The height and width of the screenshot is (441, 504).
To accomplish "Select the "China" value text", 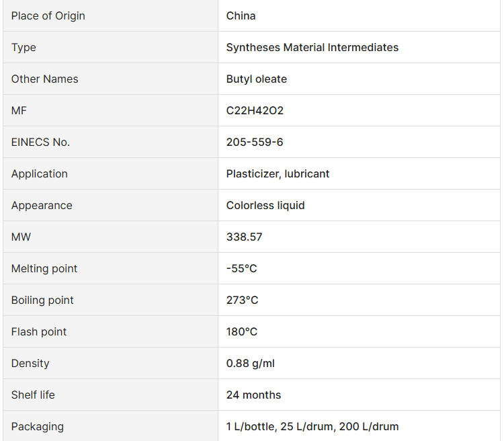I will pyautogui.click(x=241, y=15).
